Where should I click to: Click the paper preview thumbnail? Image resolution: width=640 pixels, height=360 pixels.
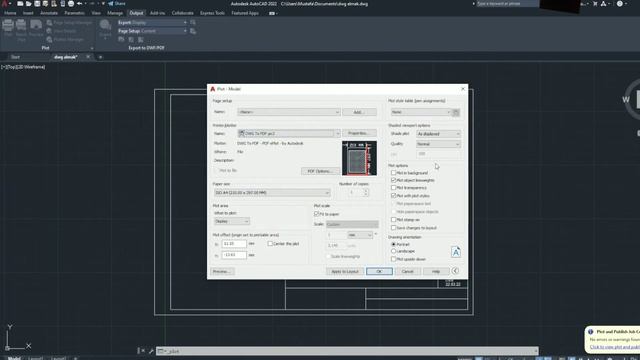pyautogui.click(x=359, y=158)
